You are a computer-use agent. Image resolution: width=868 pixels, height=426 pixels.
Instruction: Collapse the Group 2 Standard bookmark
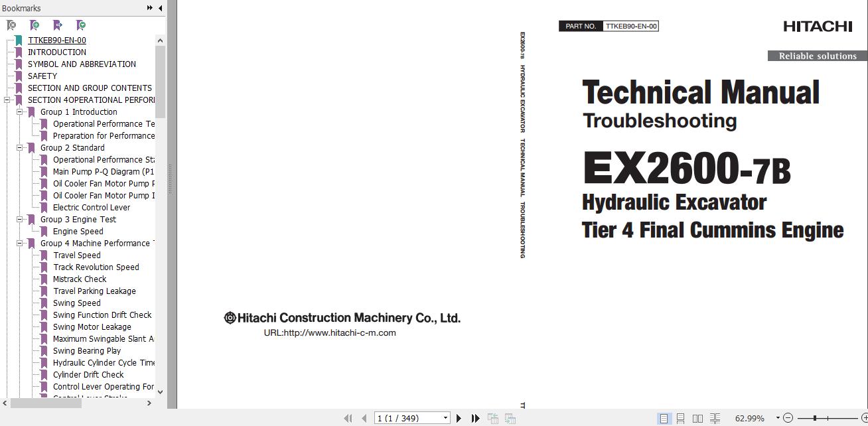(x=19, y=147)
